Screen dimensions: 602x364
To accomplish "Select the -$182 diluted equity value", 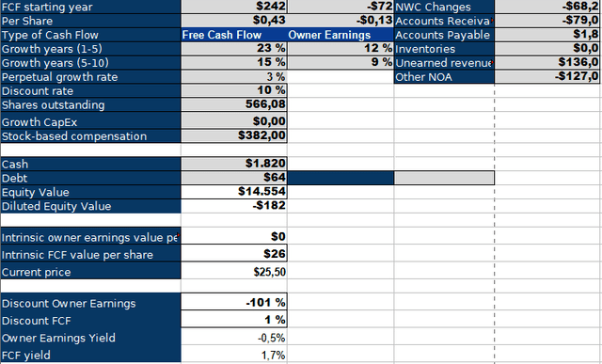I will pos(234,206).
